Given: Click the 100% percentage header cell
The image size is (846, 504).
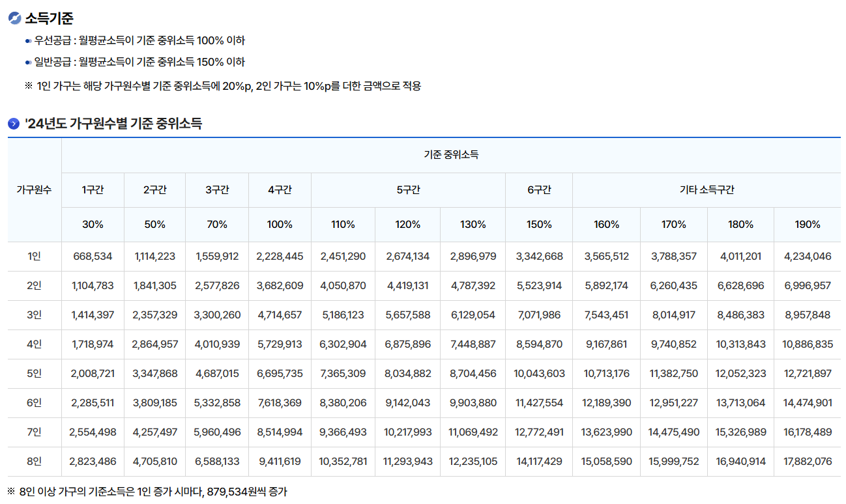Looking at the screenshot, I should click(x=280, y=225).
